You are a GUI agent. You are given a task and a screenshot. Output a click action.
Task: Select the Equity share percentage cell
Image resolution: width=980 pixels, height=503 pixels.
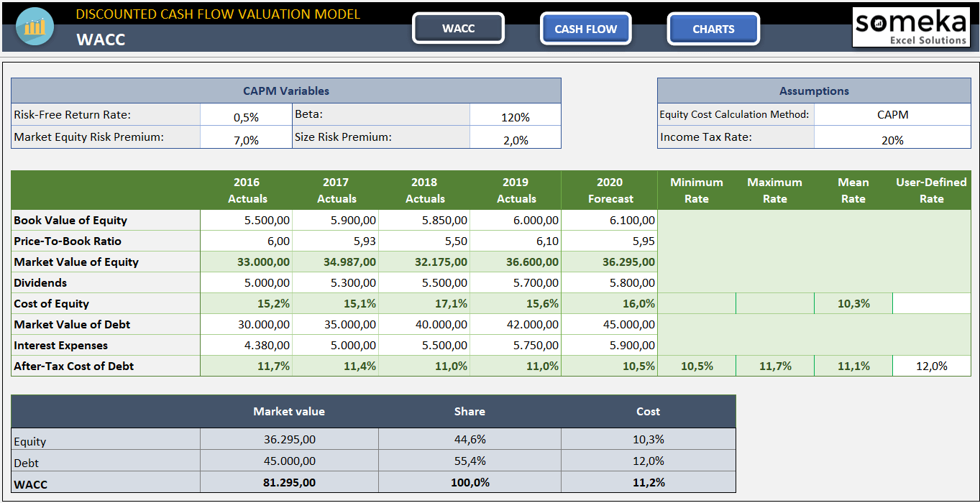click(469, 439)
